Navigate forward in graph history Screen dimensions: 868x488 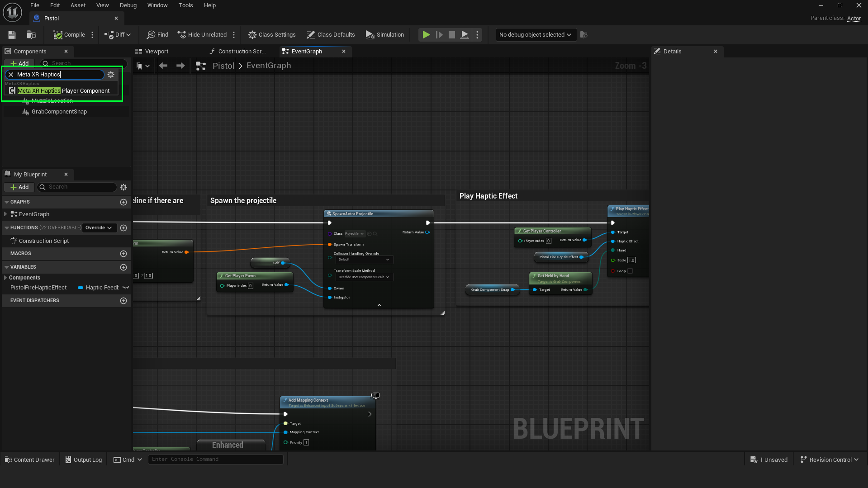180,66
